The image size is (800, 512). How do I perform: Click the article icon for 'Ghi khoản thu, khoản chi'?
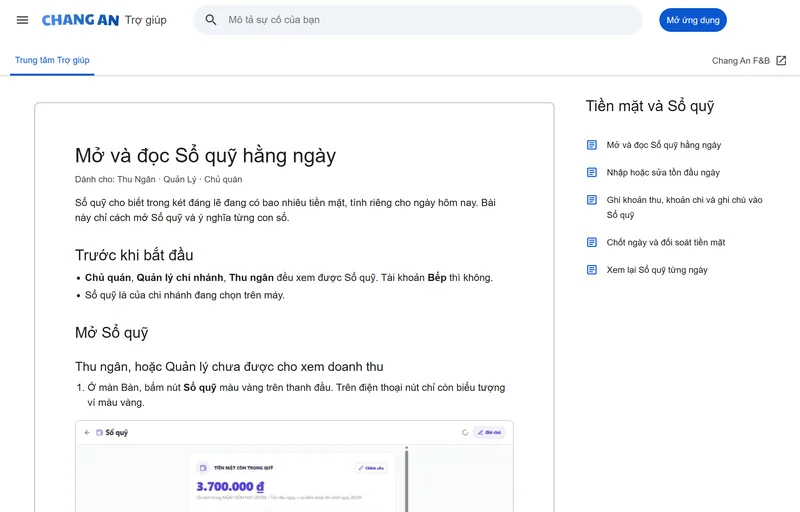click(x=592, y=200)
